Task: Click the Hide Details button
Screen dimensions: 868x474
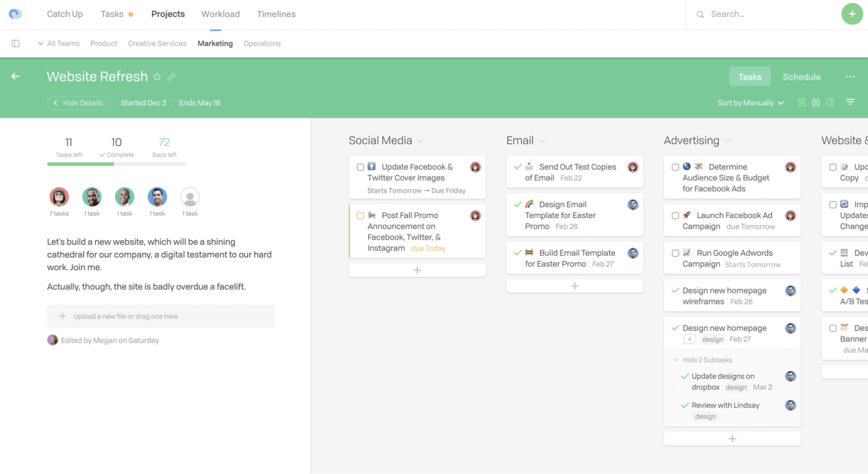Action: pyautogui.click(x=79, y=103)
